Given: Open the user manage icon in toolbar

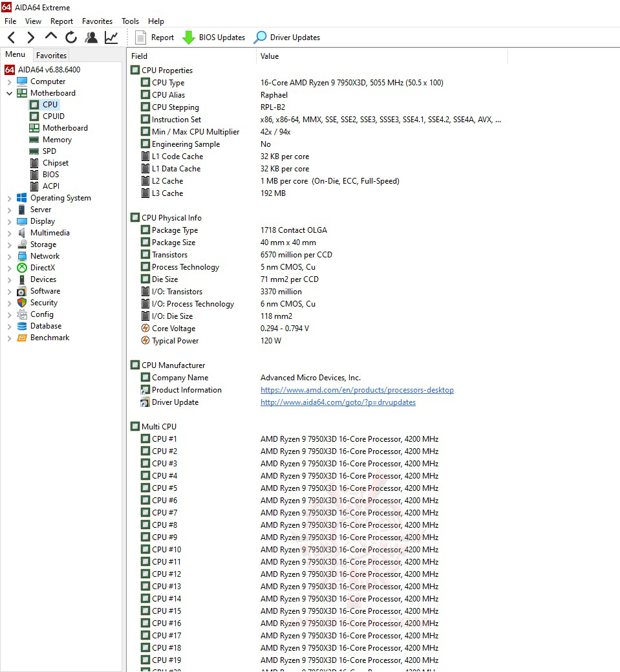Looking at the screenshot, I should point(91,38).
